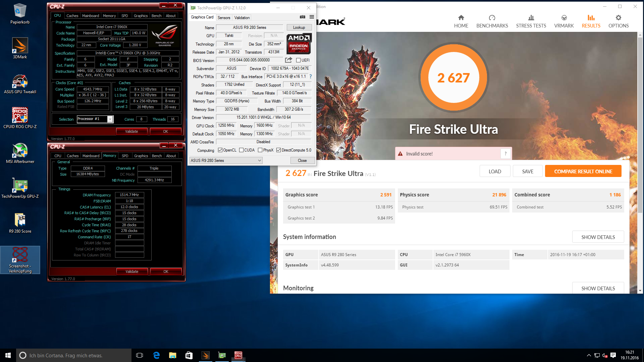Show hidden system tray icons chevron

pyautogui.click(x=589, y=355)
